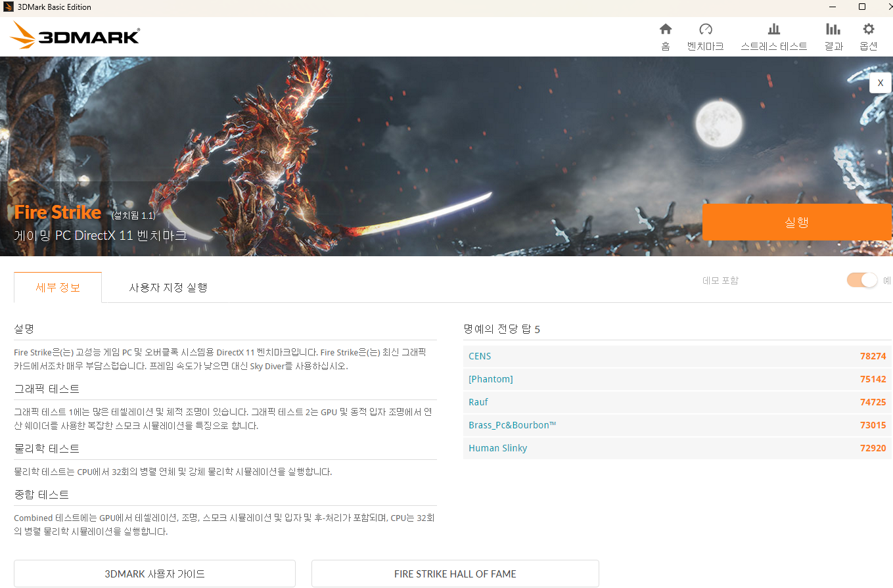Click the score 74725
Image resolution: width=893 pixels, height=588 pixels.
click(873, 402)
